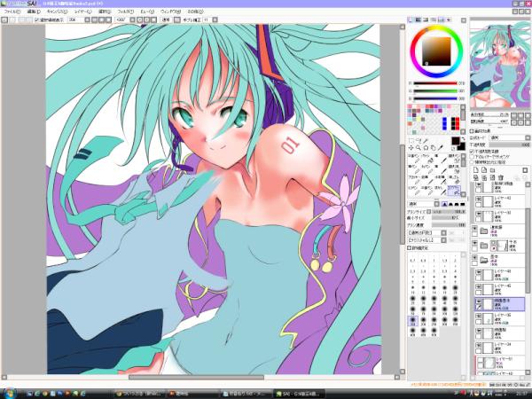This screenshot has height=399, width=532.
Task: Open the canvas rotation angle dropdown
Action: (x=133, y=20)
